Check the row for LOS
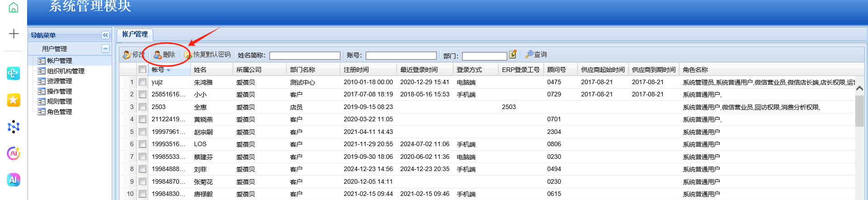 click(142, 144)
